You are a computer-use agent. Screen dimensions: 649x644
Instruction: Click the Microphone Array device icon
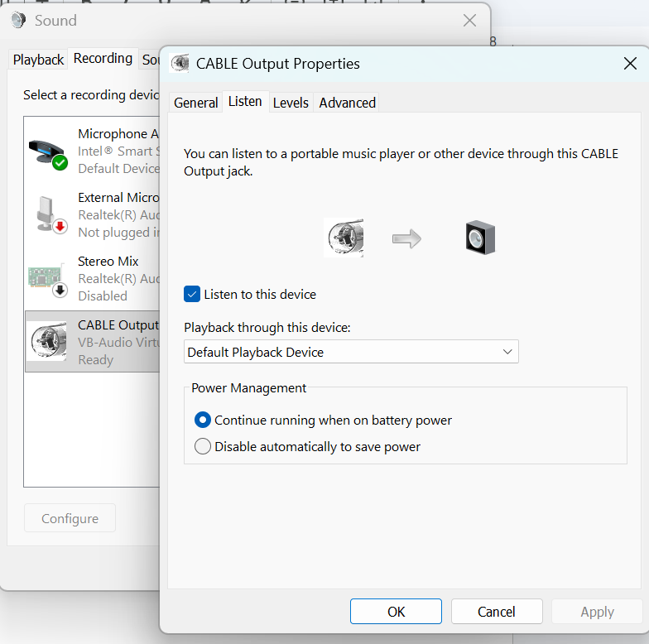48,155
